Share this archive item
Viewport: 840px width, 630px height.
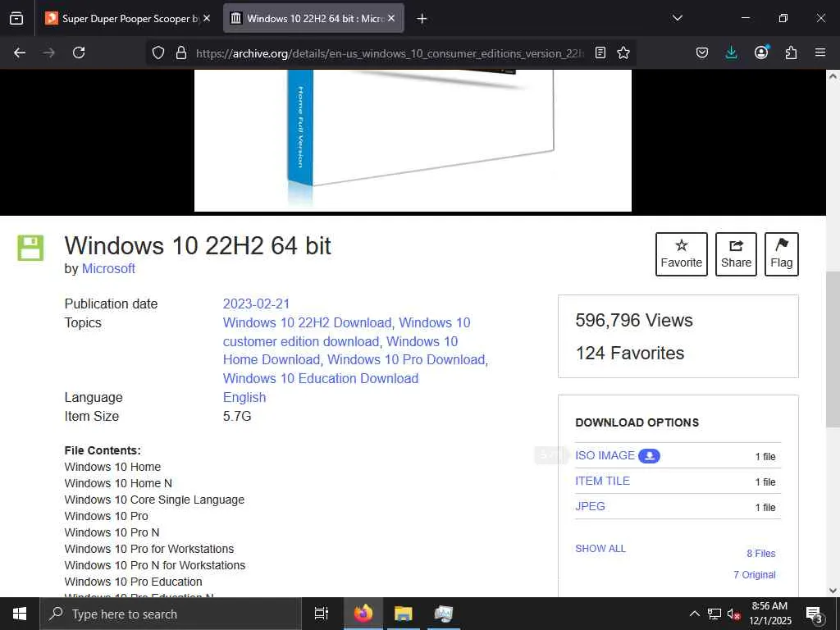(x=736, y=254)
